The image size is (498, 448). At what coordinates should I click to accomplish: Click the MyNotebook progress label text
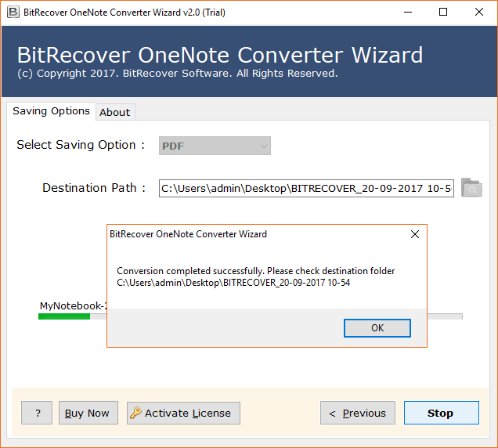click(x=73, y=305)
